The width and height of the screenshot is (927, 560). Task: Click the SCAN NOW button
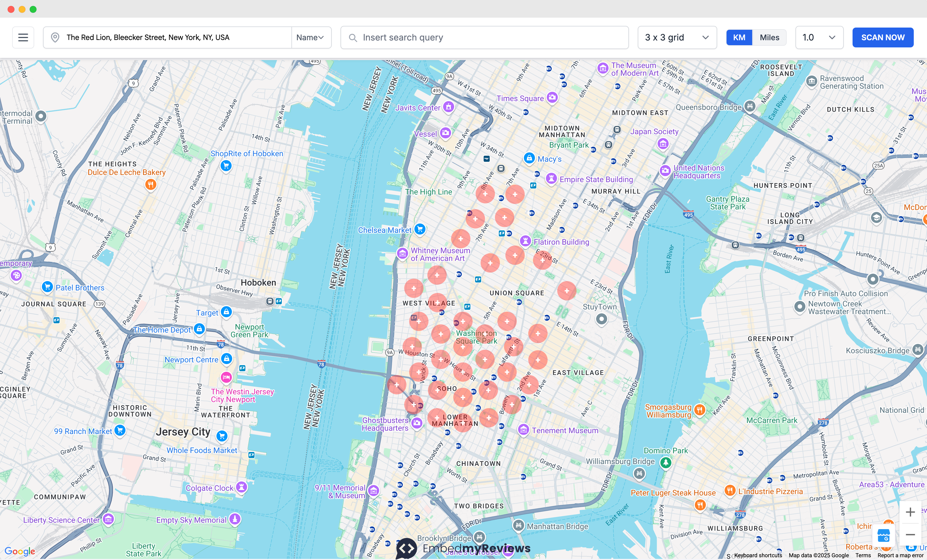883,37
